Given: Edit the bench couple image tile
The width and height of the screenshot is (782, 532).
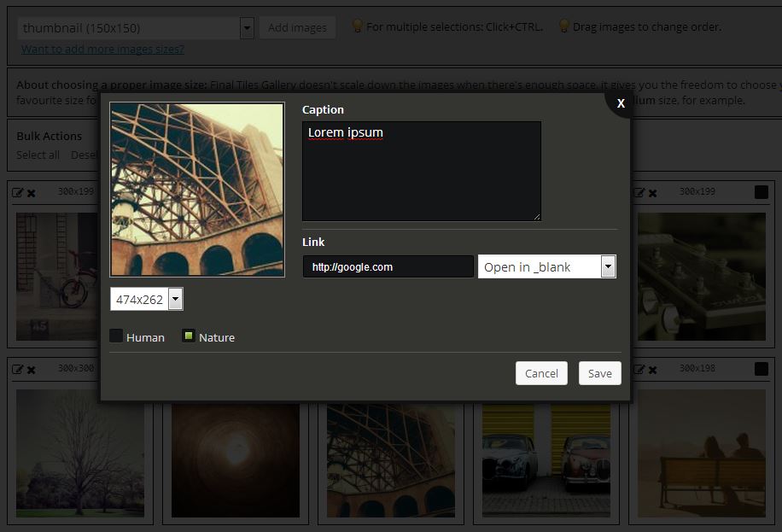Looking at the screenshot, I should click(x=639, y=369).
